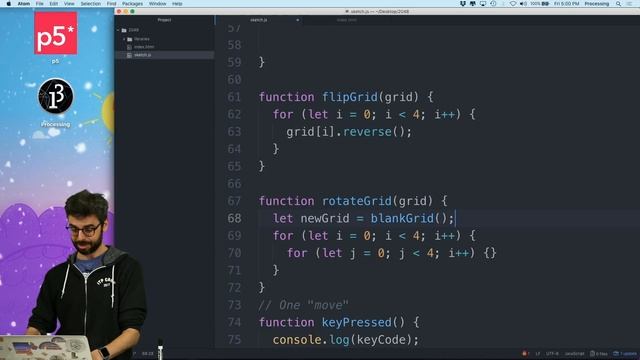Click the blankGrid() call on line 68
Screen dimensions: 640x360
tap(409, 218)
